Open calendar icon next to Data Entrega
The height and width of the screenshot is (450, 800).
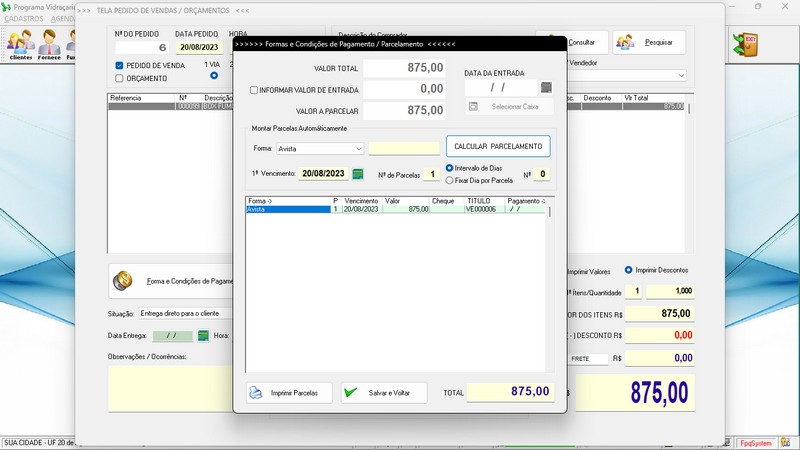coord(203,336)
